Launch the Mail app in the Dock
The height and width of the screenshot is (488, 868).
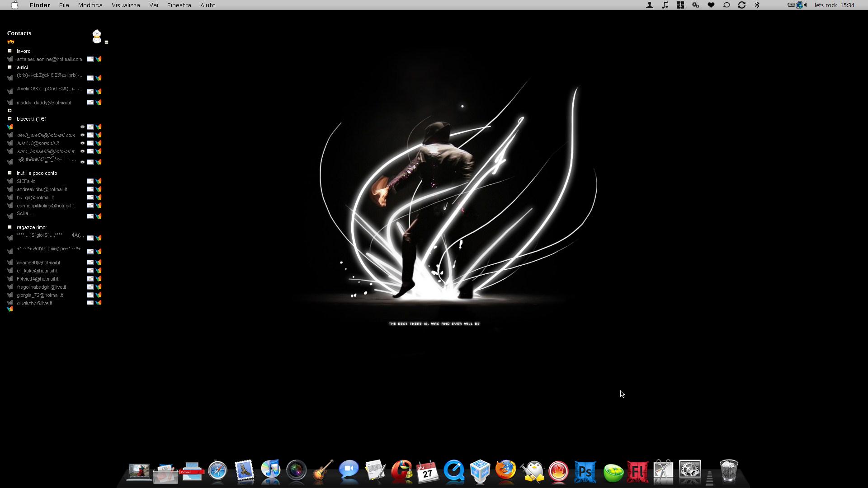pos(244,471)
